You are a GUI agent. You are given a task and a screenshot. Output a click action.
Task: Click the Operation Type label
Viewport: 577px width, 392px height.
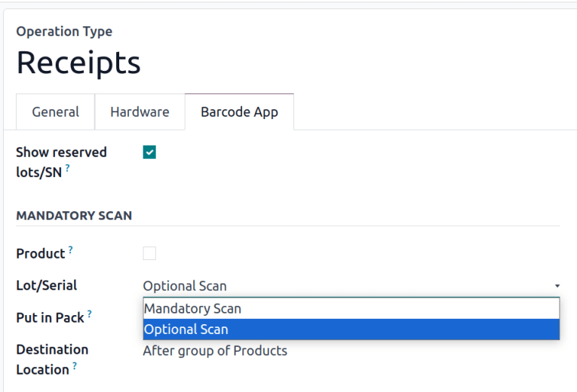[64, 32]
